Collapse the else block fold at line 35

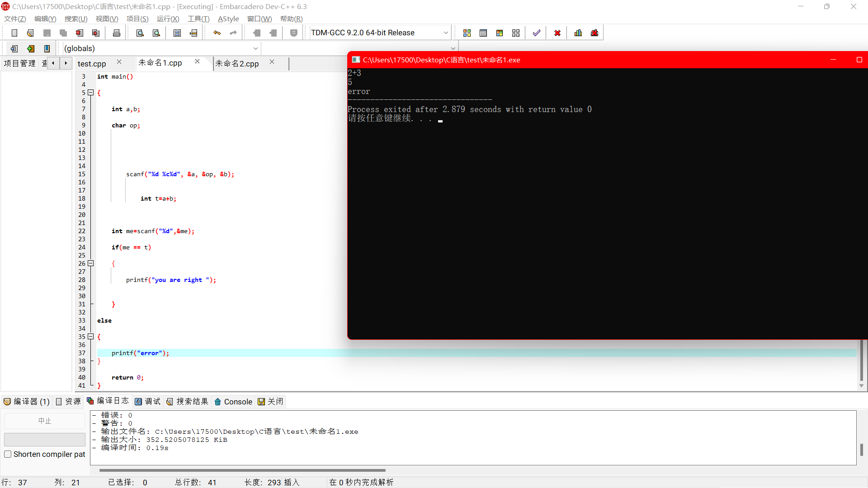(91, 337)
